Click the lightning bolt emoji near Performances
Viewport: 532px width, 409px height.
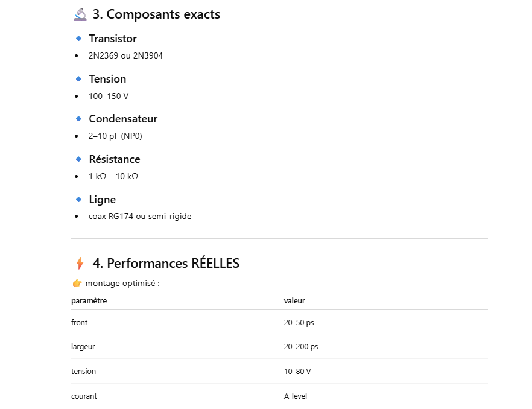click(x=80, y=264)
